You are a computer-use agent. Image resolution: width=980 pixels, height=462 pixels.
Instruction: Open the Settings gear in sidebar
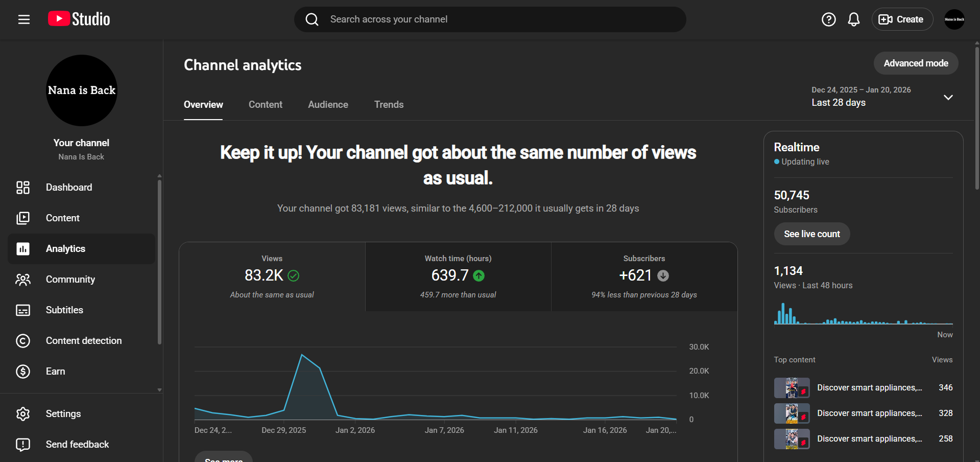click(x=23, y=414)
